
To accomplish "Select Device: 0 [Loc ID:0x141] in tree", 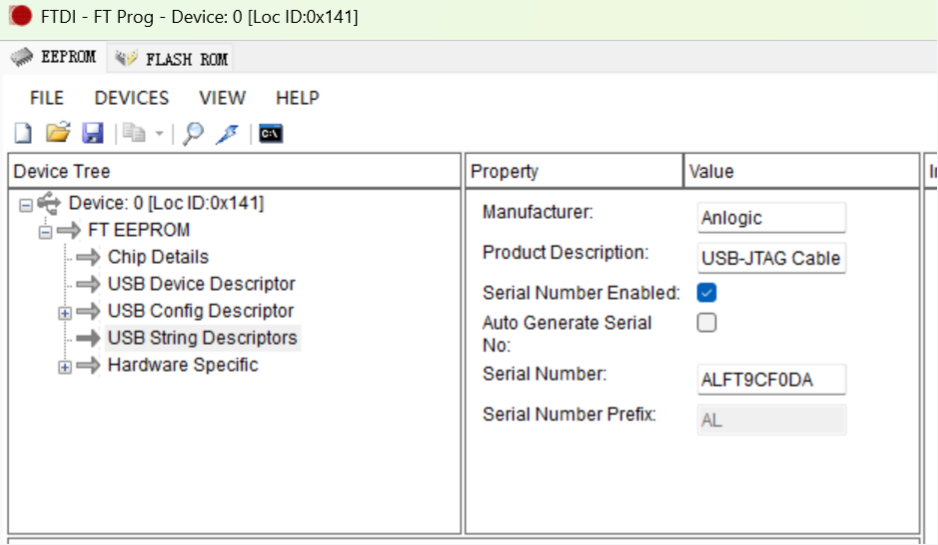I will click(x=166, y=203).
